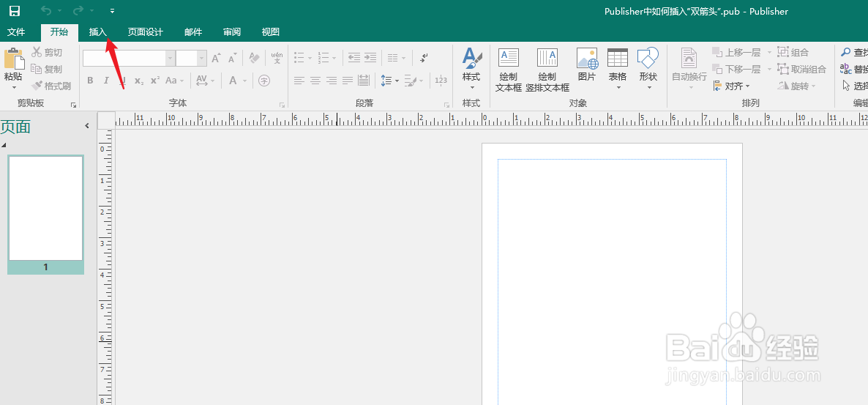Screen dimensions: 868x405
Task: Click the text direction arrow icon
Action: click(x=424, y=58)
